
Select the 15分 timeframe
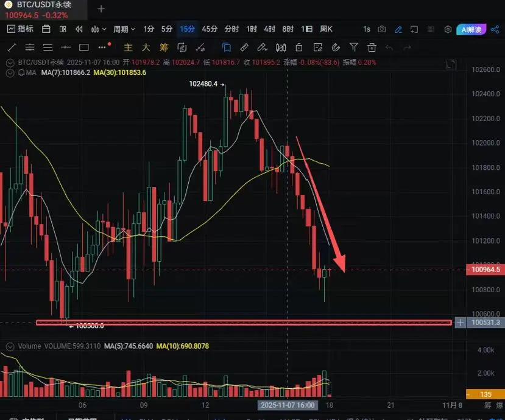tap(187, 29)
